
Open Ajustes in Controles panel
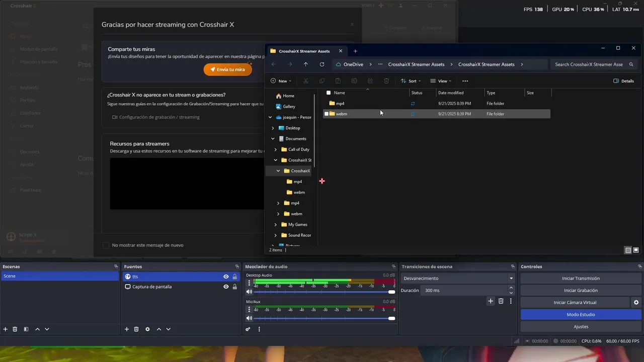pos(581,326)
